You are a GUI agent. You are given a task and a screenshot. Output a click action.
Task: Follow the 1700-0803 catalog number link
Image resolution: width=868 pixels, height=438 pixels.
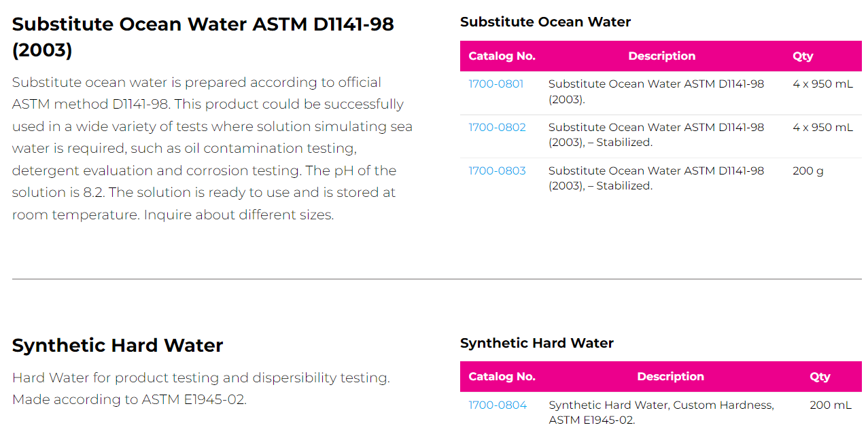497,171
